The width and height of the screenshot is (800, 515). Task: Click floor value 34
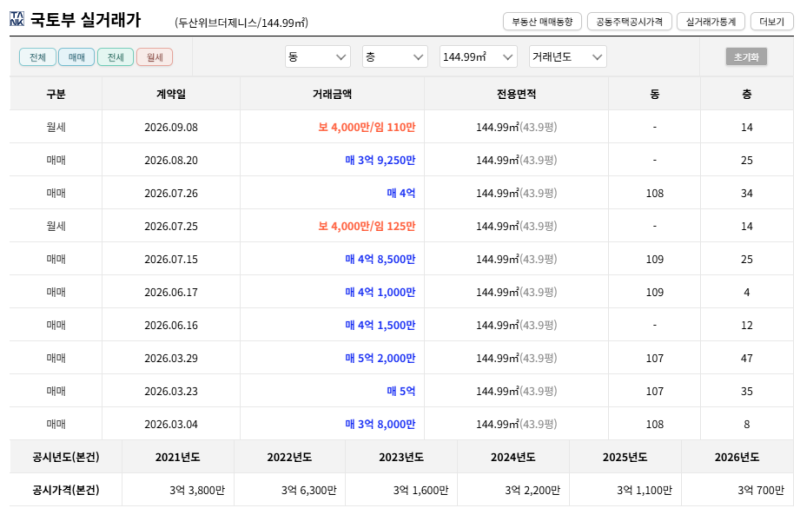pos(746,193)
